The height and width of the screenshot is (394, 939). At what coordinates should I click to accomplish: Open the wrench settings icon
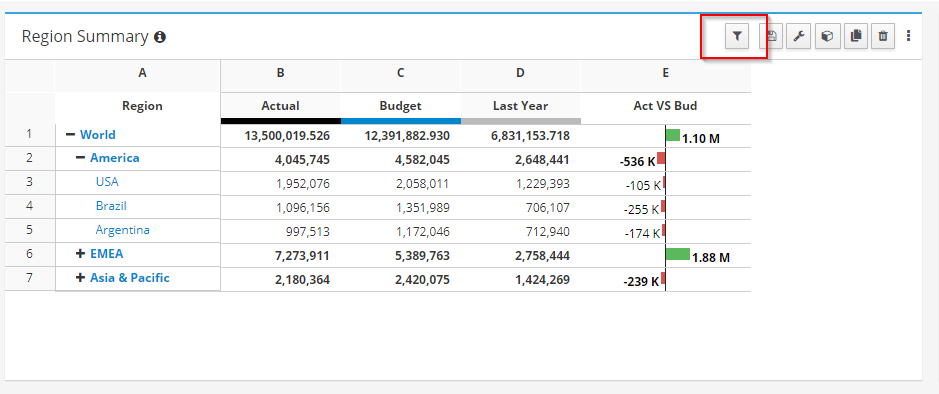pyautogui.click(x=798, y=37)
